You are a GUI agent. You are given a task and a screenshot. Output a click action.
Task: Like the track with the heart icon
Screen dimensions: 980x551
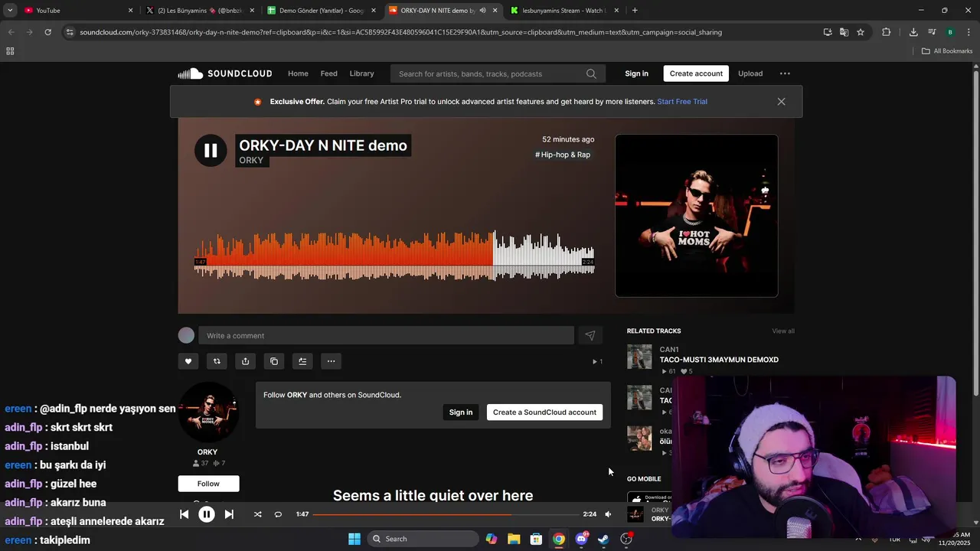(188, 361)
